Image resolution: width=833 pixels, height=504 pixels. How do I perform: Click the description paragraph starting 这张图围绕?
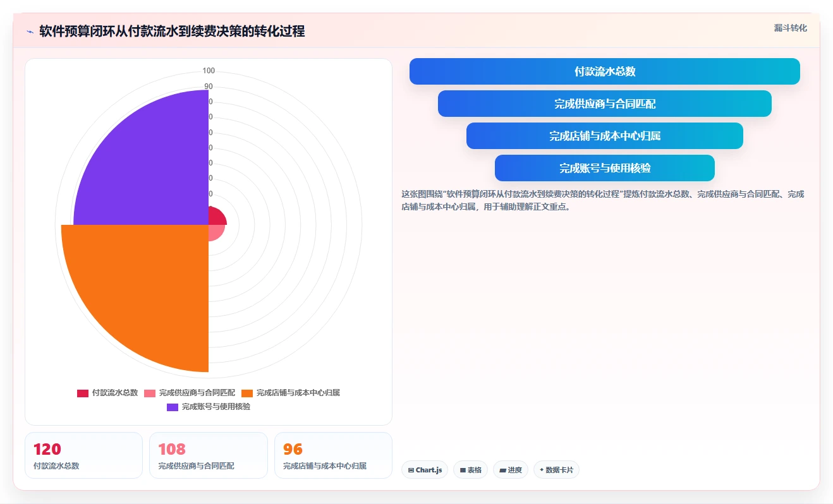604,200
